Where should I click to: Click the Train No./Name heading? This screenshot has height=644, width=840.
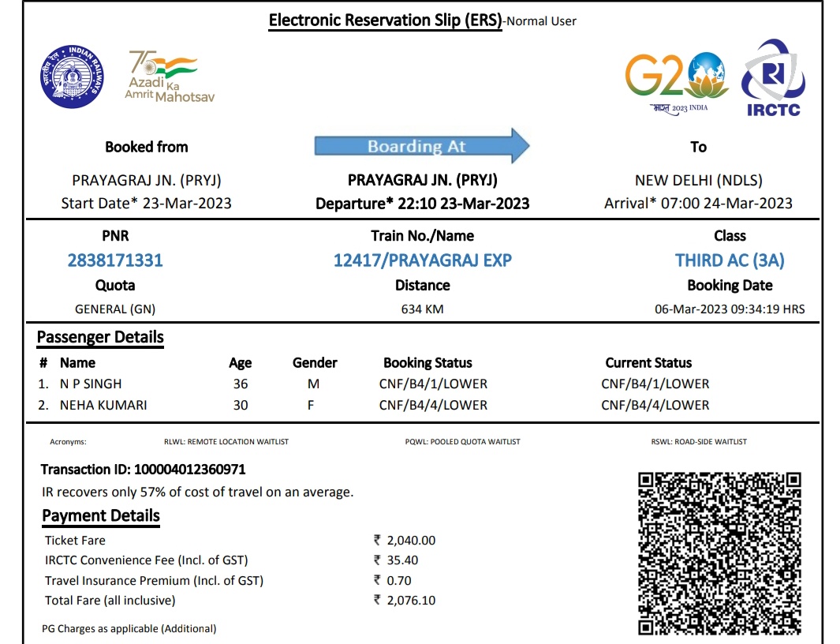pos(422,236)
